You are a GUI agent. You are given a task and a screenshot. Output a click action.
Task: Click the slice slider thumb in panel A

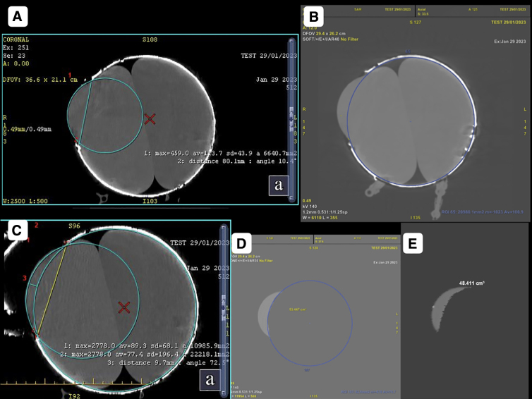291,118
